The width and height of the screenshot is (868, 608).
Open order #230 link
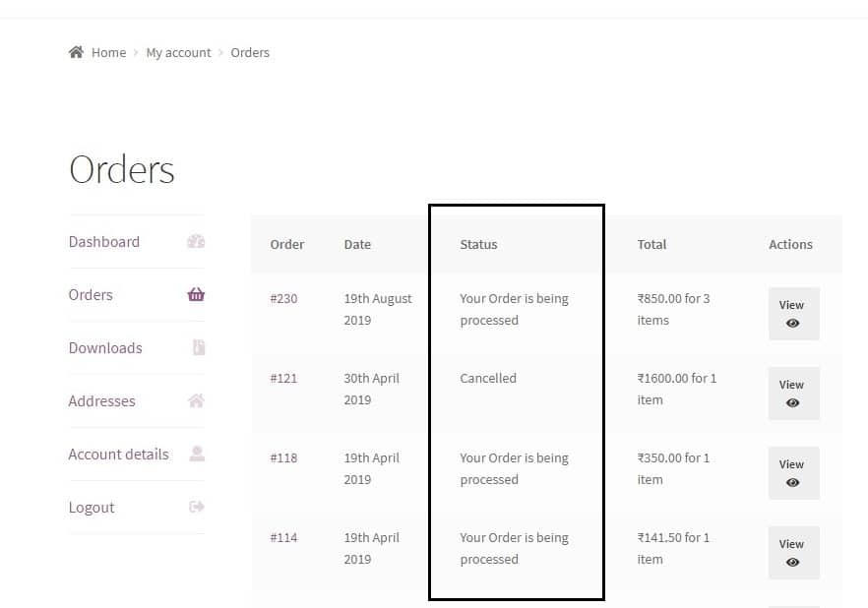283,299
